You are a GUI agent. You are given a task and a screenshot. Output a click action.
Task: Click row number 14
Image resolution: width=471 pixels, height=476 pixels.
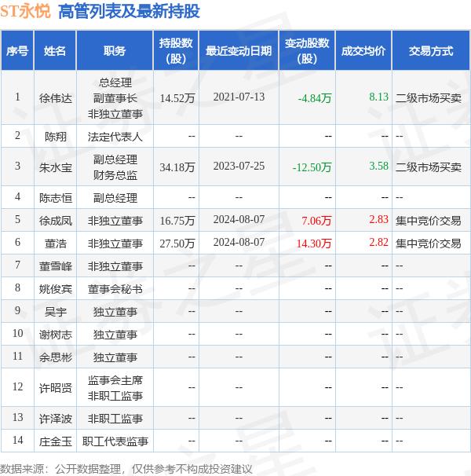[x=17, y=440]
